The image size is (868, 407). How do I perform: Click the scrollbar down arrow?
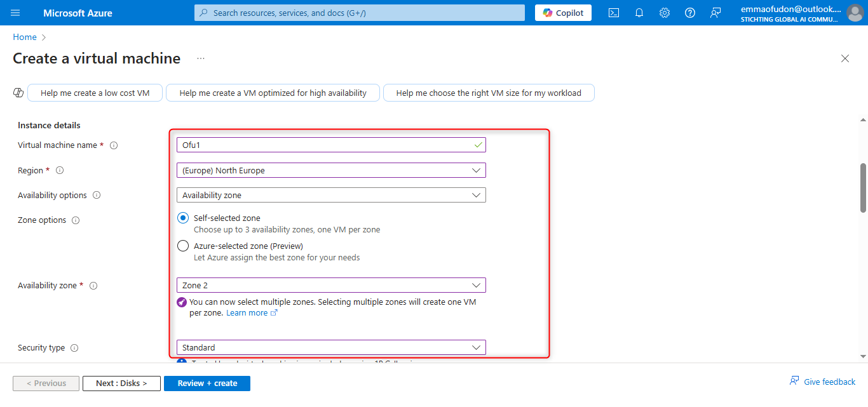point(863,356)
